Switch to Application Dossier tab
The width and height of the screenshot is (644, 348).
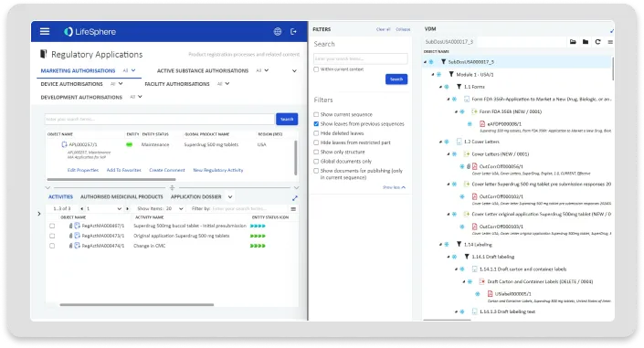[x=195, y=196]
